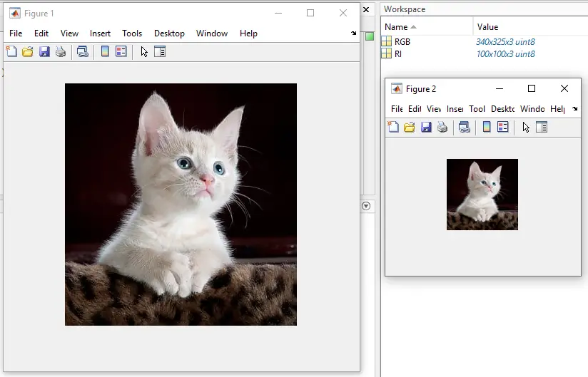Open Window menu in Figure 1
Image resolution: width=588 pixels, height=377 pixels.
(x=212, y=33)
